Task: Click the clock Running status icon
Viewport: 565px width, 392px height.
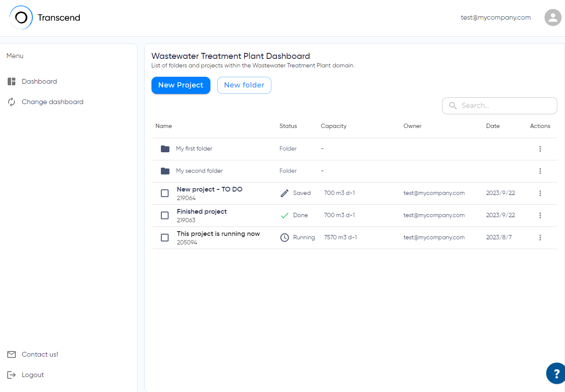Action: tap(285, 237)
